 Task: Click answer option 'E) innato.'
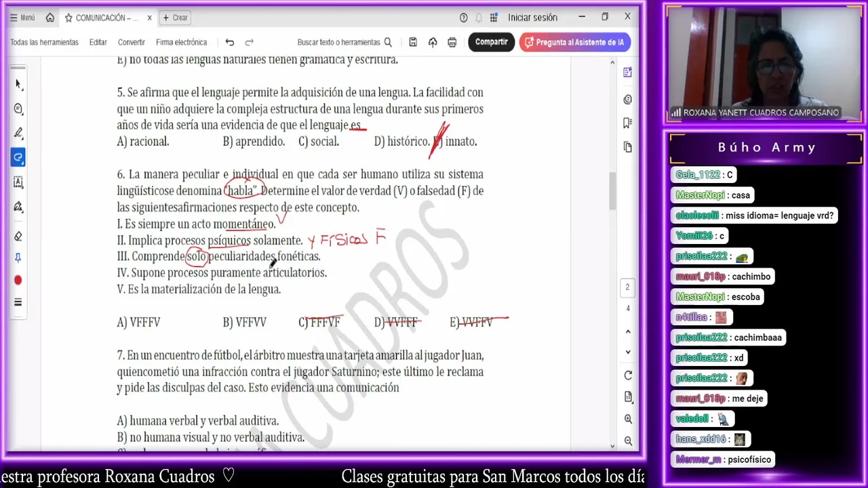455,142
